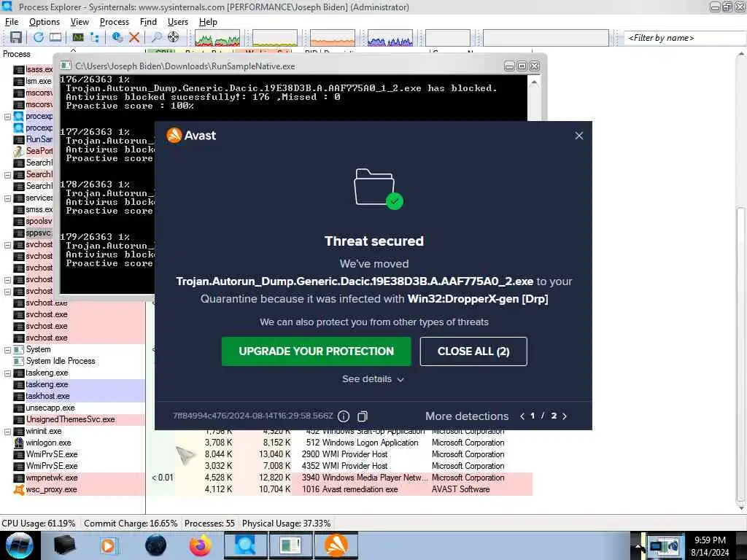Viewport: 747px width, 560px height.
Task: Select the System Idle Process row
Action: 61,361
